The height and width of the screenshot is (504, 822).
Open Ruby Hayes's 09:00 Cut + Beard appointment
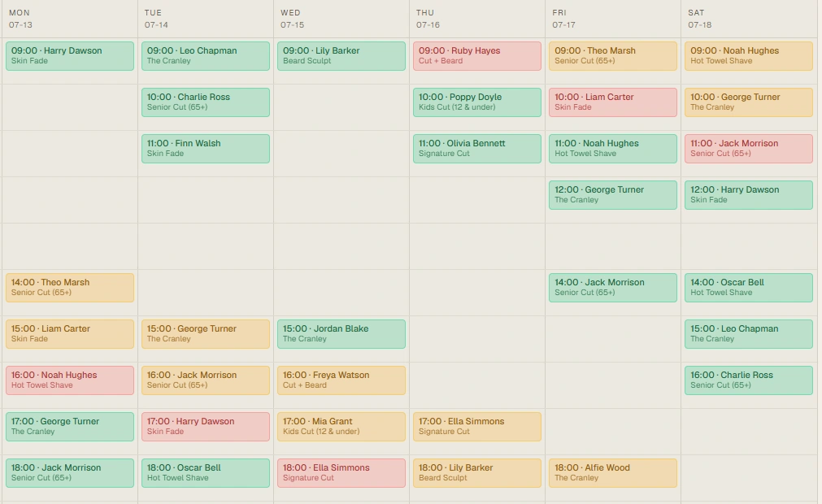(x=477, y=56)
